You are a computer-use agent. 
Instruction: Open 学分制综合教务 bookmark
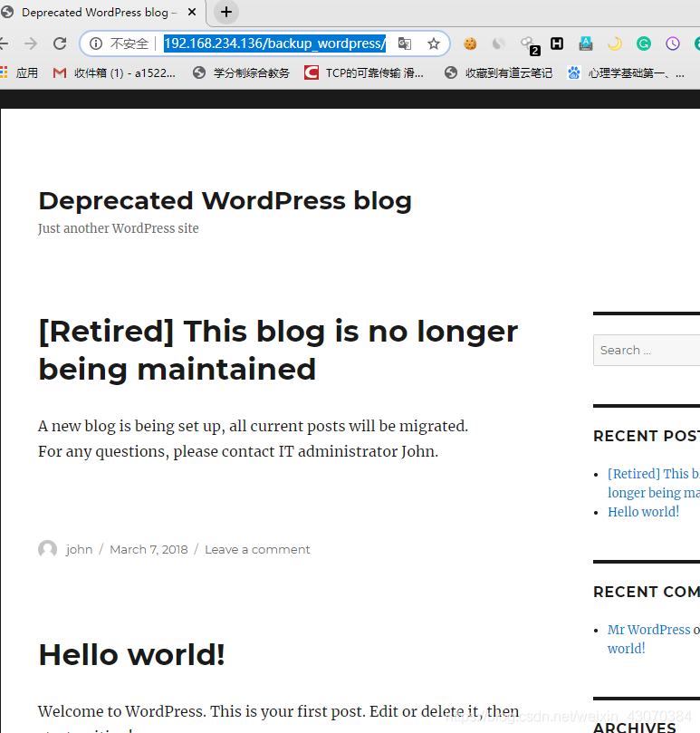(241, 72)
